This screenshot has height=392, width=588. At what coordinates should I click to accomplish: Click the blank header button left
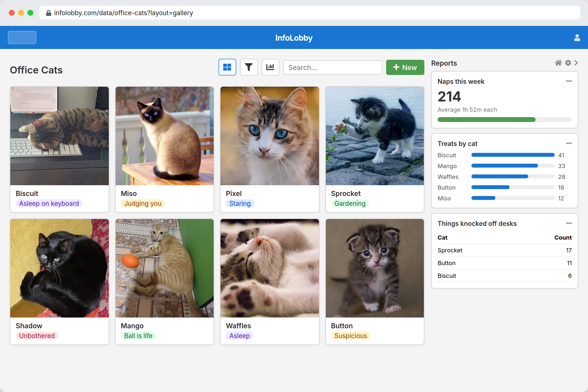[22, 37]
